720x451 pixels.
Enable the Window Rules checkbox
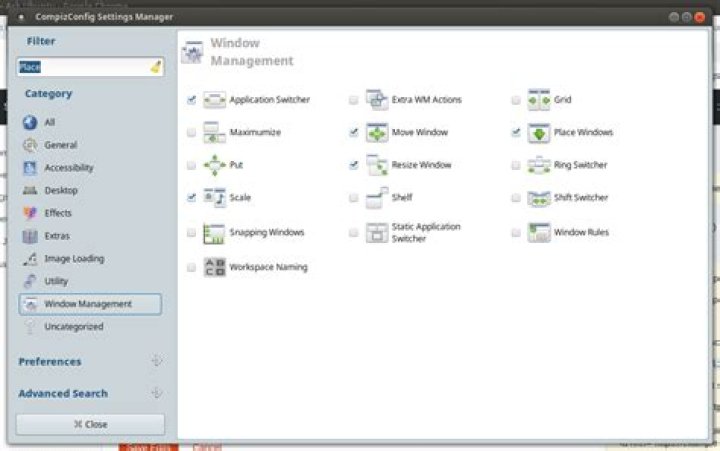click(516, 233)
